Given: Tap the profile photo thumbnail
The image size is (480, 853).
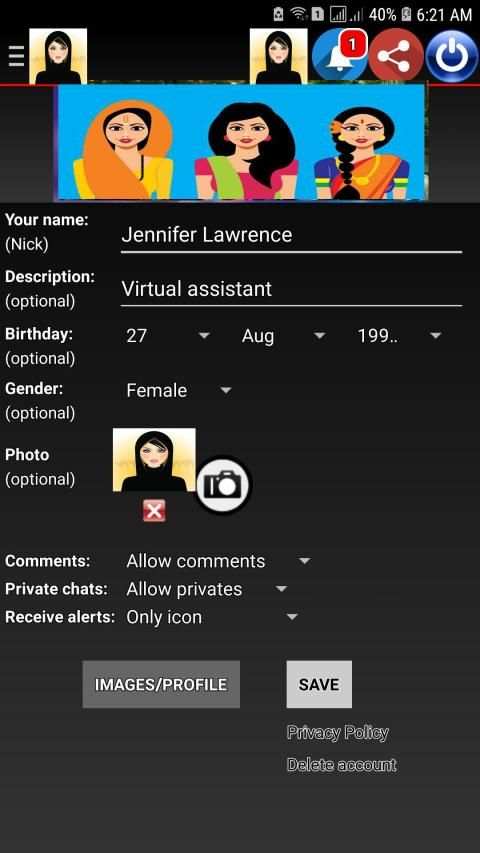Looking at the screenshot, I should [154, 460].
